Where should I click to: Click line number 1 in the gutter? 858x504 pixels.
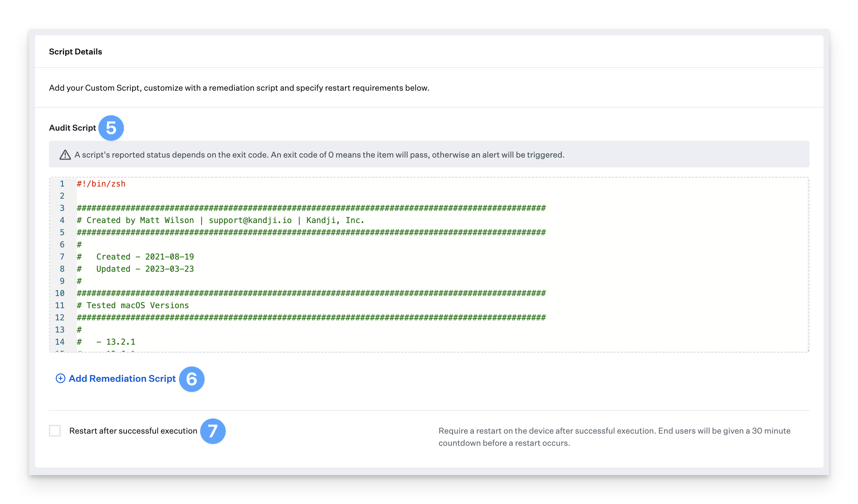pos(62,184)
